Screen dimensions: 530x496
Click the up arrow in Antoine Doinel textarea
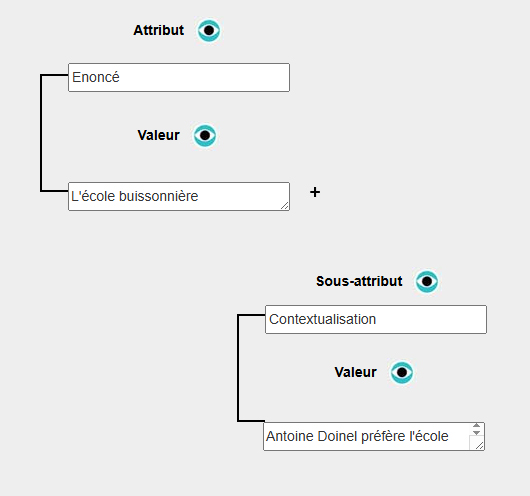477,426
